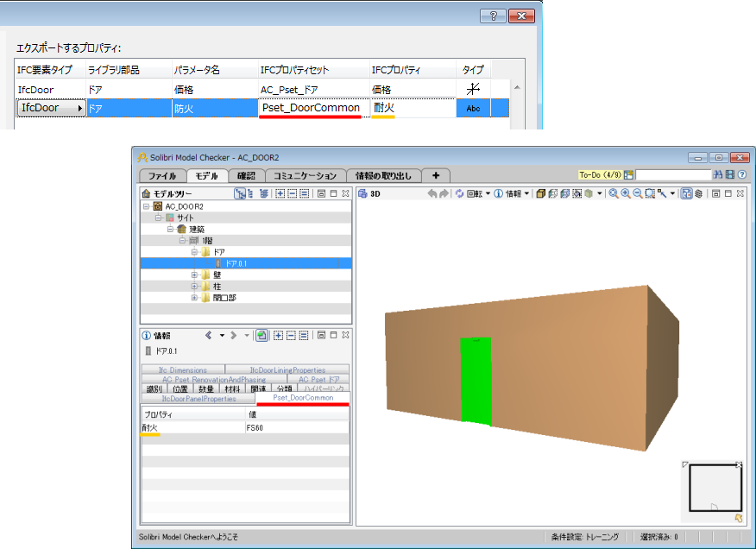Open the IfcDoorLiningProperties tab
The height and width of the screenshot is (549, 756).
click(287, 370)
